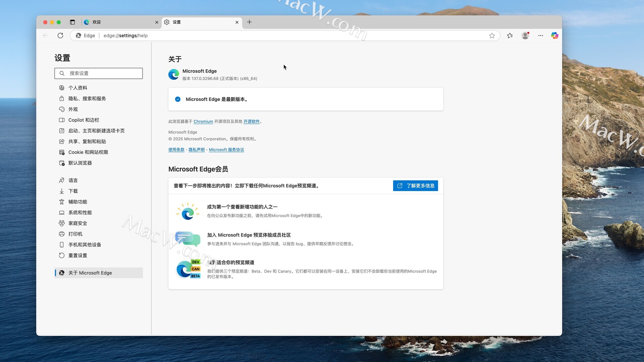644x362 pixels.
Task: Open 辅助功能 settings
Action: coord(99,202)
